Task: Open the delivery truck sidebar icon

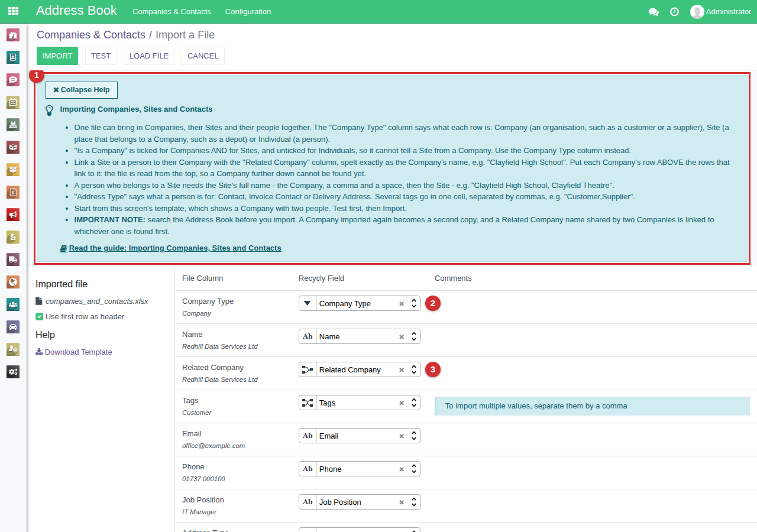Action: pos(13,259)
